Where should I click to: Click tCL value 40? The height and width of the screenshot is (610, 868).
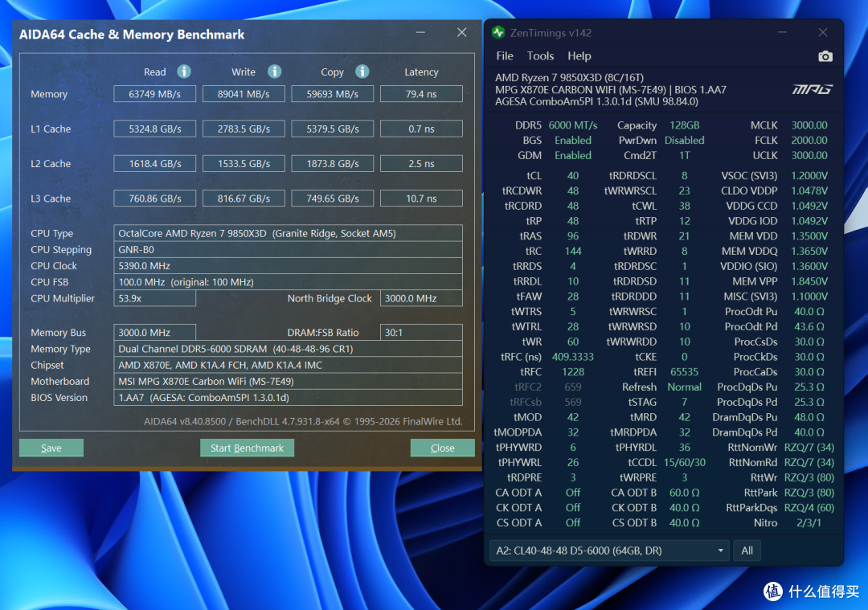573,175
